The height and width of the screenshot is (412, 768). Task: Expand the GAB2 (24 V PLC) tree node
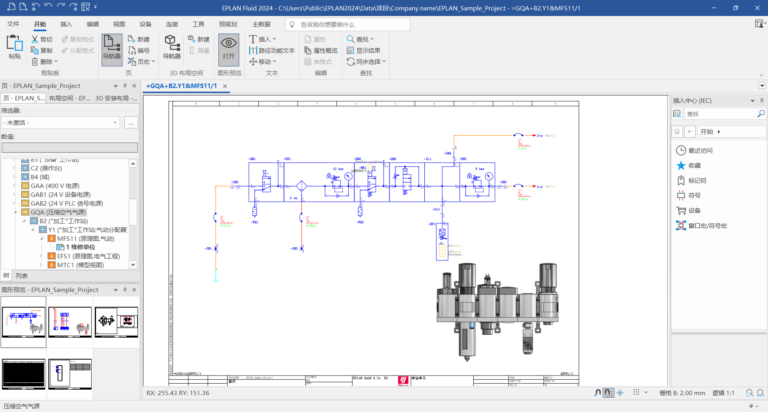click(x=15, y=203)
